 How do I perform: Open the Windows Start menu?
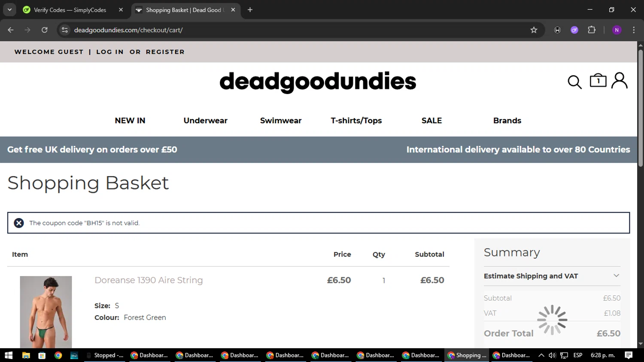[9, 355]
